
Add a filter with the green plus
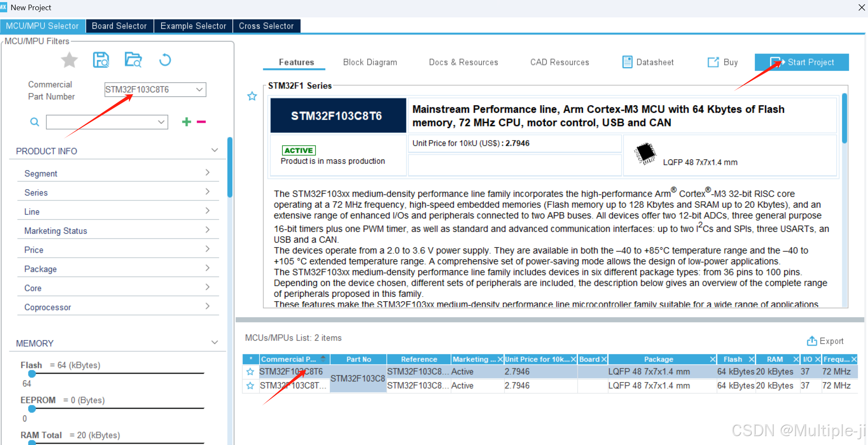[187, 122]
